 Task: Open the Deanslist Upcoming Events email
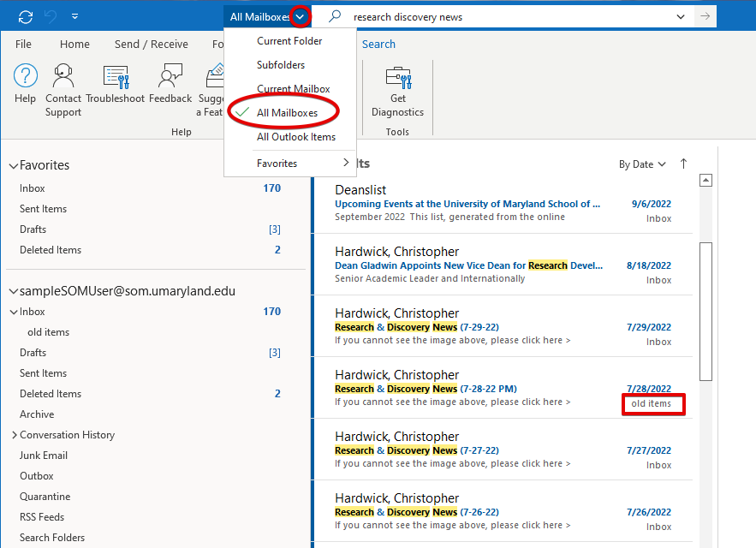click(x=467, y=204)
